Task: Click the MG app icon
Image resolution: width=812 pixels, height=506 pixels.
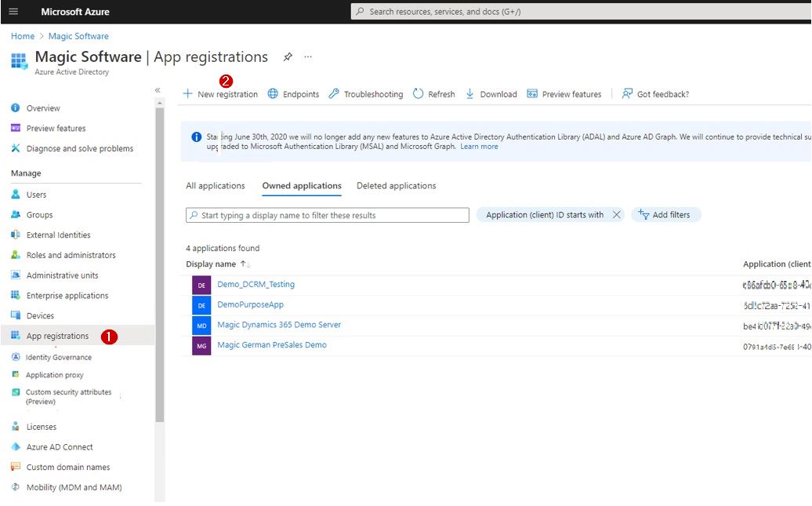Action: coord(201,346)
